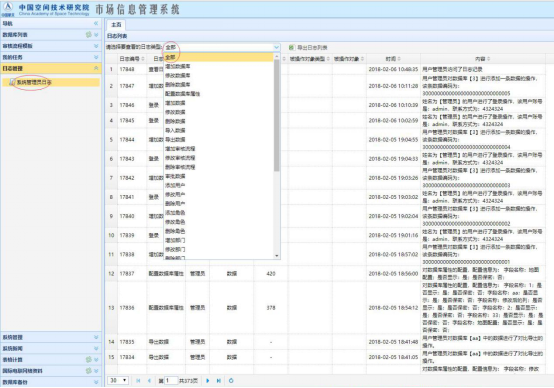Expand the 表格计算 panel chevron
The width and height of the screenshot is (554, 388).
[96, 360]
